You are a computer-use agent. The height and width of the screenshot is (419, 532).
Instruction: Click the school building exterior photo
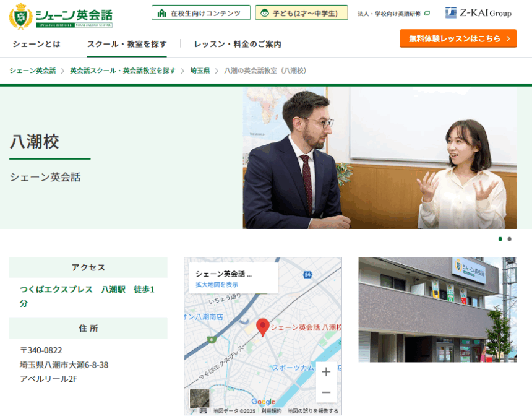[437, 309]
